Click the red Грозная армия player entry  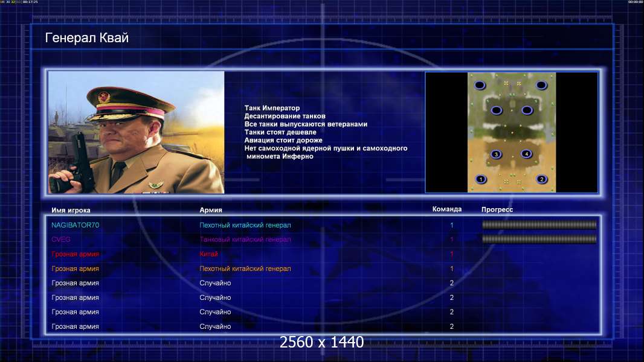tap(75, 254)
